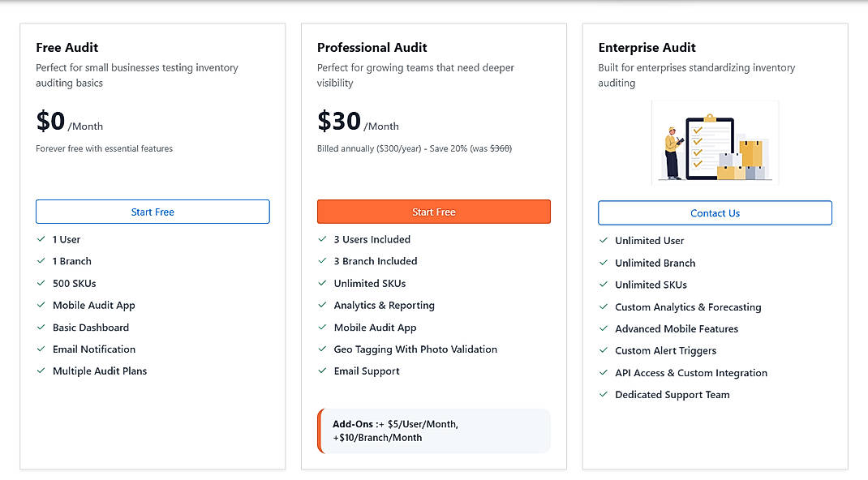Click 'Unlimited SKUs' in Enterprise Audit list
Image resolution: width=868 pixels, height=480 pixels.
pos(651,285)
